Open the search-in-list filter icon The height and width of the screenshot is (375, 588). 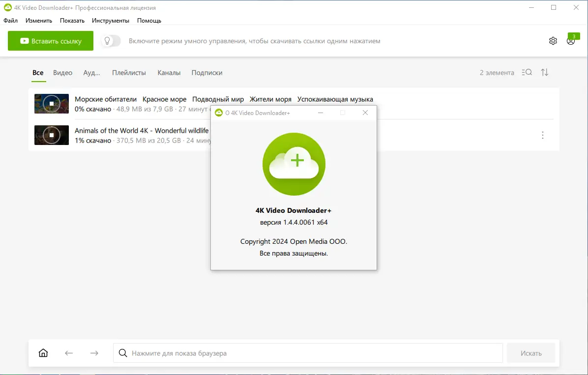click(x=527, y=72)
